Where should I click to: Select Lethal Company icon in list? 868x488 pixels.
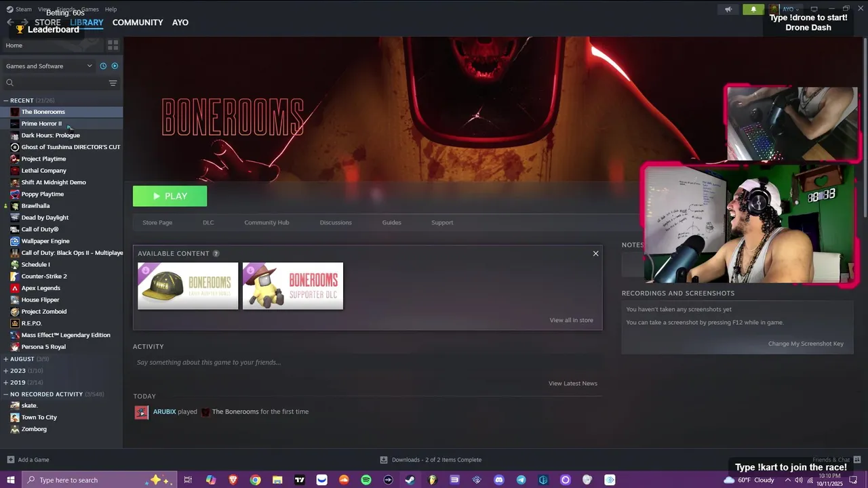15,171
